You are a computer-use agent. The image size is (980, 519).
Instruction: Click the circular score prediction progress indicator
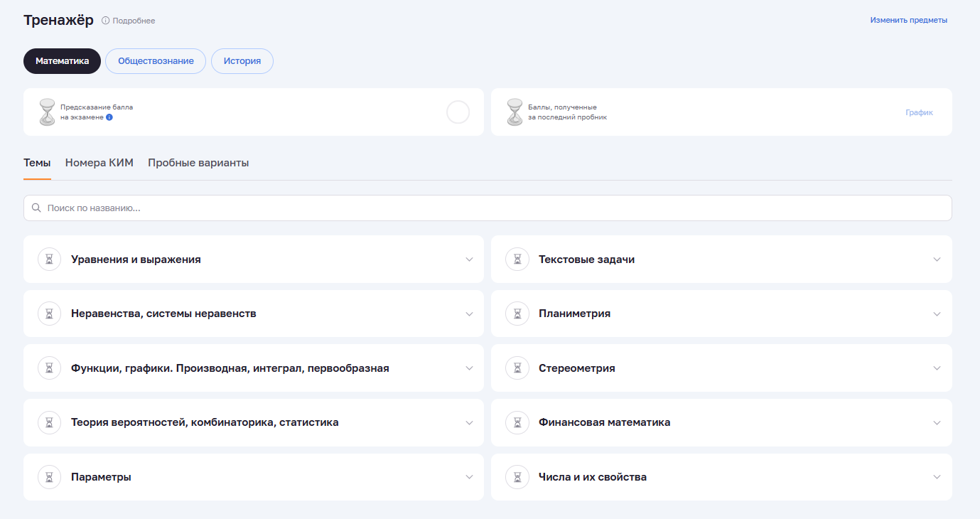click(458, 112)
